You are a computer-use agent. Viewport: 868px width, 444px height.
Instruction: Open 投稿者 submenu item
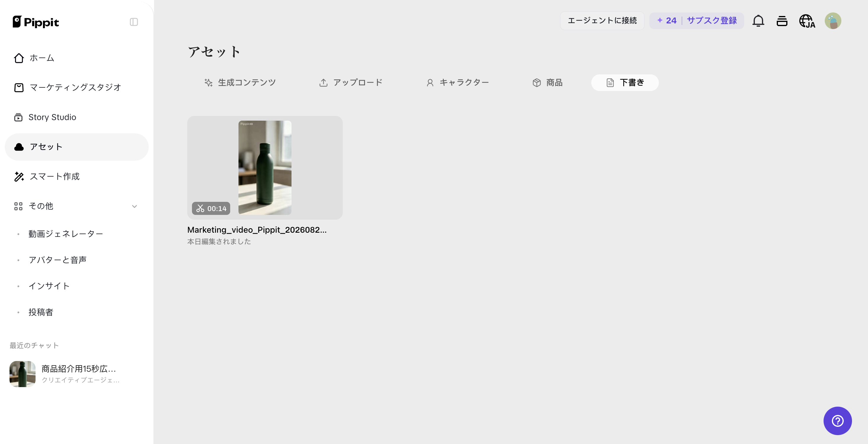pyautogui.click(x=41, y=312)
